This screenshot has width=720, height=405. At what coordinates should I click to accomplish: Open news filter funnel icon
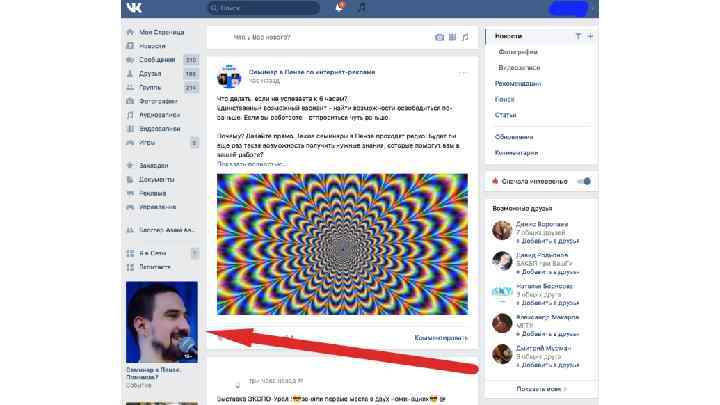tap(578, 36)
